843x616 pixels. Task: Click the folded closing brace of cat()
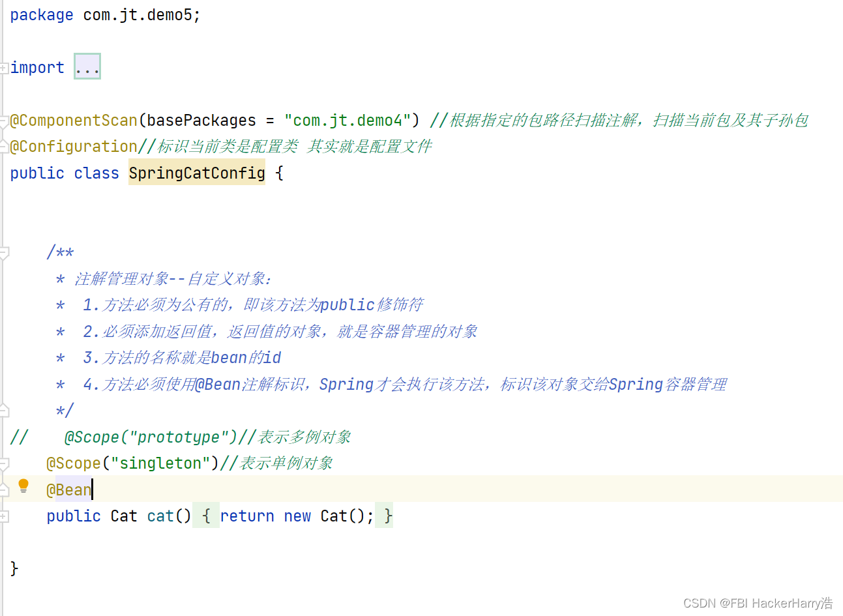tap(384, 516)
